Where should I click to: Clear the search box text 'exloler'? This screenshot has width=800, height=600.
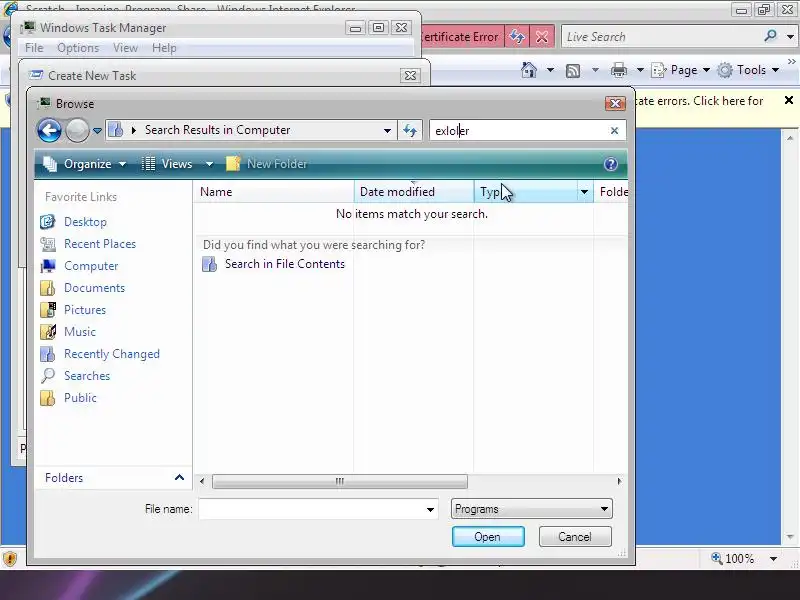point(614,131)
